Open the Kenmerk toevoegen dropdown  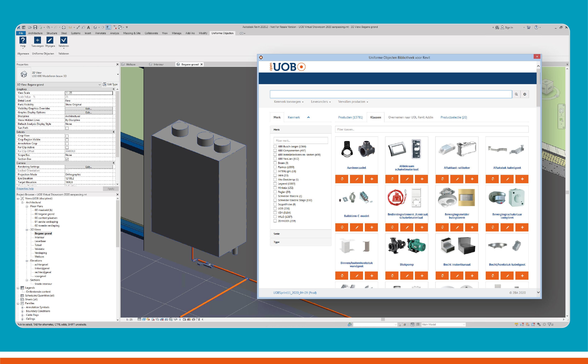tap(288, 102)
